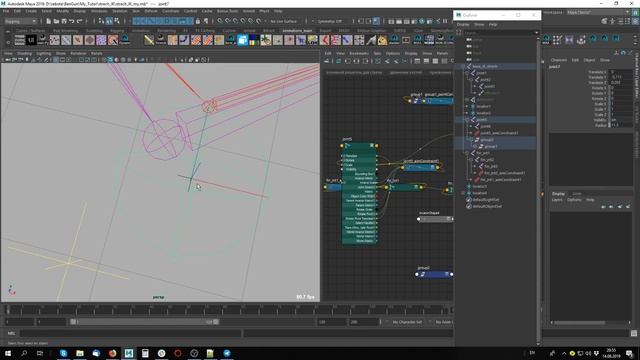Click the last layer editor arrow icon
This screenshot has height=360, width=640.
[x=628, y=207]
